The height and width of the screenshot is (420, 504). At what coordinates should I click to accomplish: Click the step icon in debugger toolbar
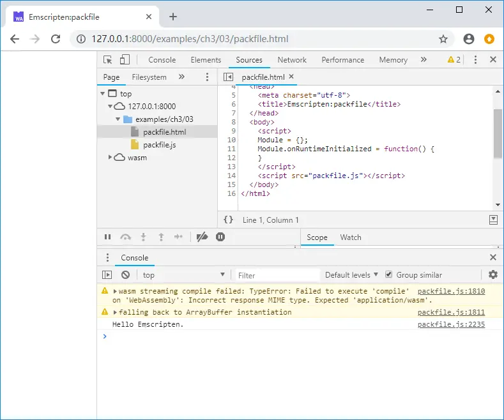[x=178, y=237]
